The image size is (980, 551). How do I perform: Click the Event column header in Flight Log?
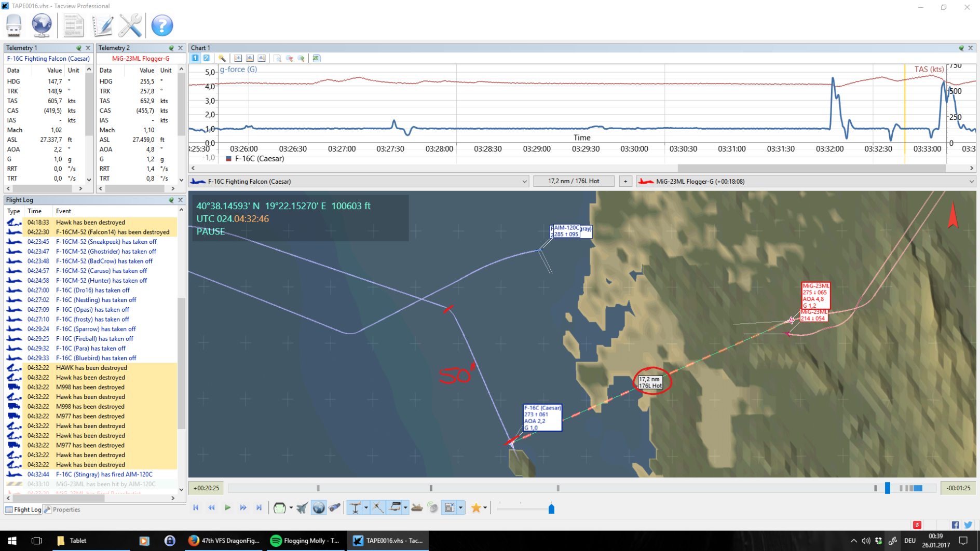coord(115,211)
